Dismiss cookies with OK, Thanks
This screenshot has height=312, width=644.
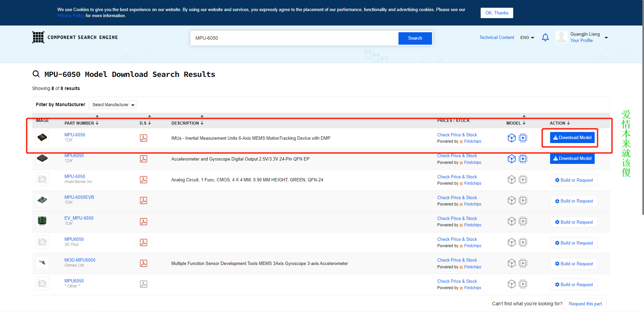click(x=497, y=13)
